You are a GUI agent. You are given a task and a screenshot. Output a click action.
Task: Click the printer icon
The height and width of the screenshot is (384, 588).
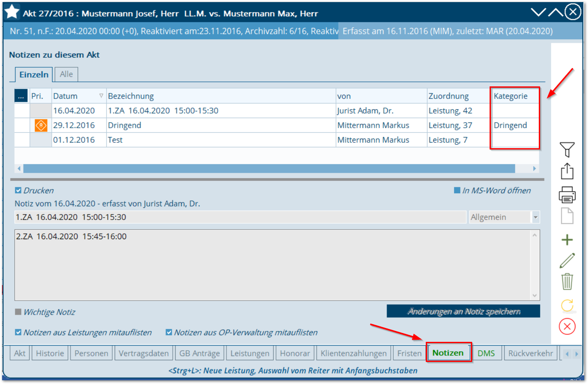567,195
